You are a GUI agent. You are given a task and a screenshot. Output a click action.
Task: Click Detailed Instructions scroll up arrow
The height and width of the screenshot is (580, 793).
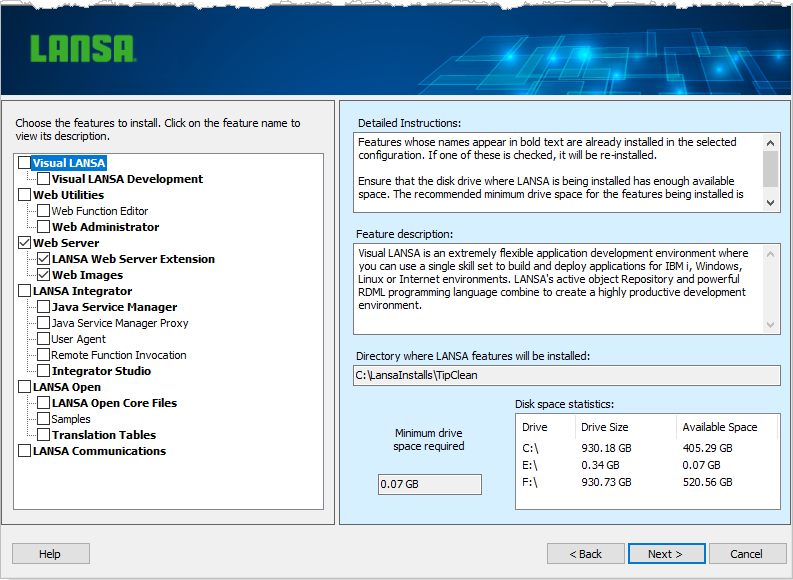[x=770, y=143]
